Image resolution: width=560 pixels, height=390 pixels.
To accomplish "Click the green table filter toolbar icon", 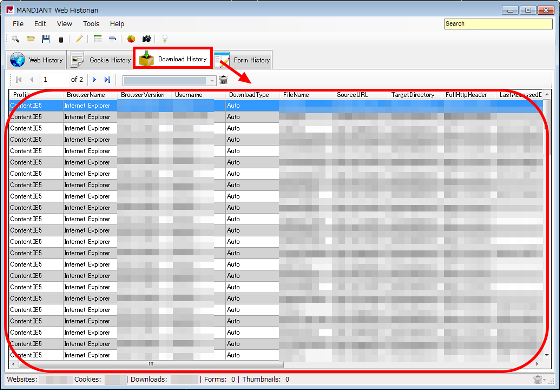I will coord(98,39).
